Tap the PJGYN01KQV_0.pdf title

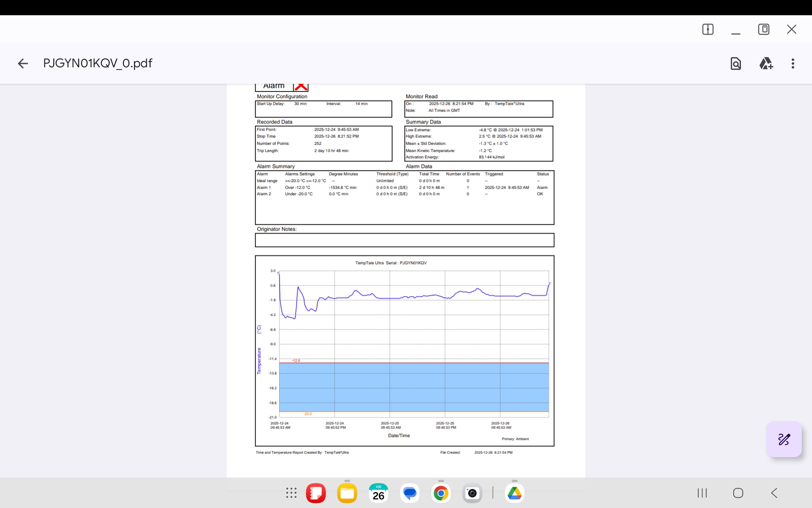coord(98,63)
